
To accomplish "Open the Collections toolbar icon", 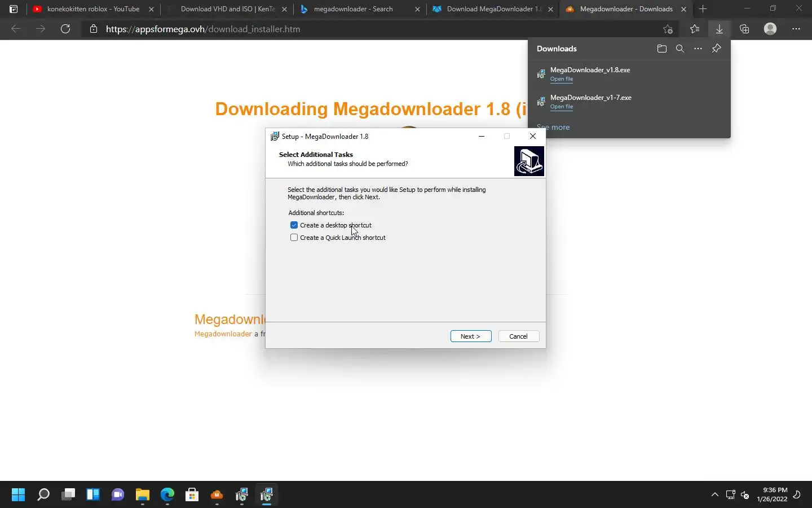I will tap(744, 29).
